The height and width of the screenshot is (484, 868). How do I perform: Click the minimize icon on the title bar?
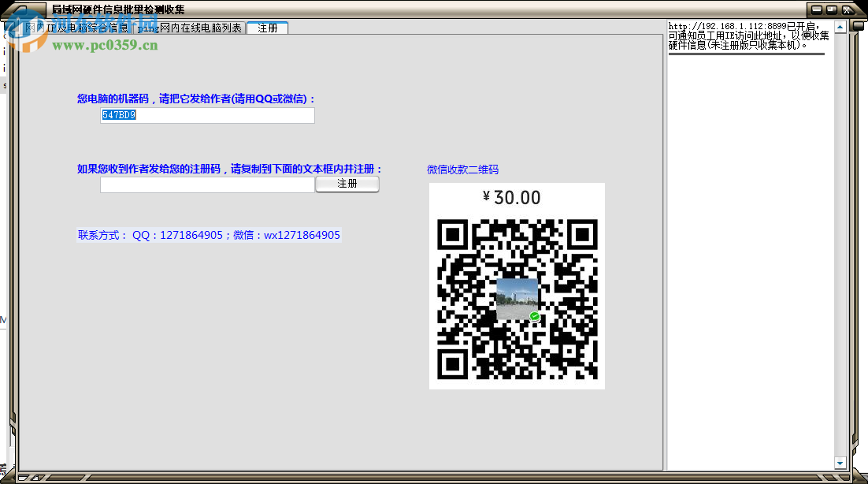pyautogui.click(x=817, y=9)
